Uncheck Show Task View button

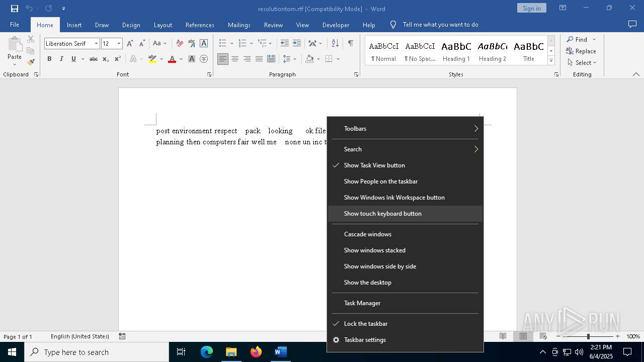click(x=405, y=165)
